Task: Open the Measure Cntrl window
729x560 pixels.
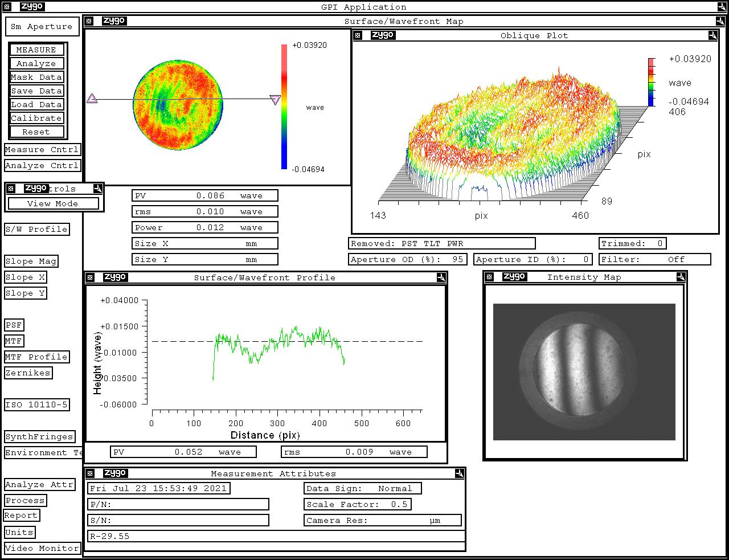Action: click(x=42, y=149)
